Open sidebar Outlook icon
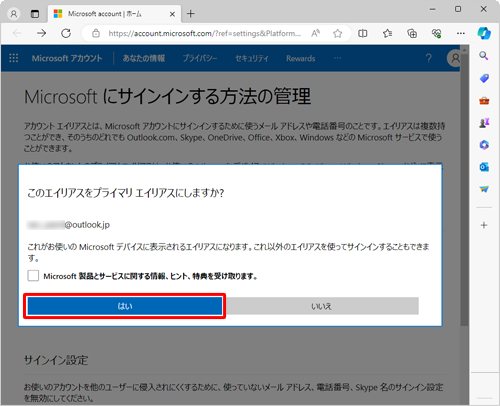Viewport: 500px width, 406px height. click(x=484, y=167)
